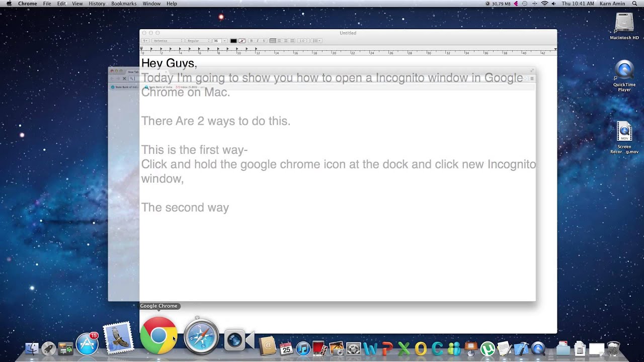This screenshot has width=644, height=362.
Task: Open line spacing 1.0 dropdown
Action: tap(303, 41)
